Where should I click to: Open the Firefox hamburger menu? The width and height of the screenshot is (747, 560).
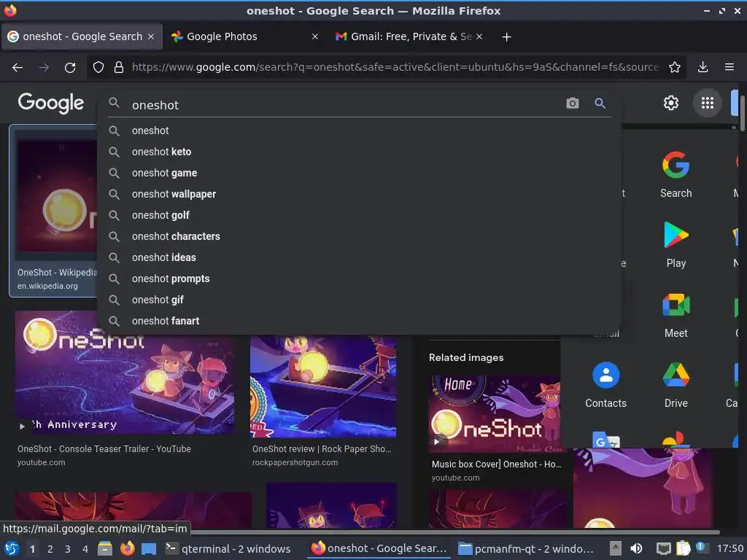coord(729,67)
